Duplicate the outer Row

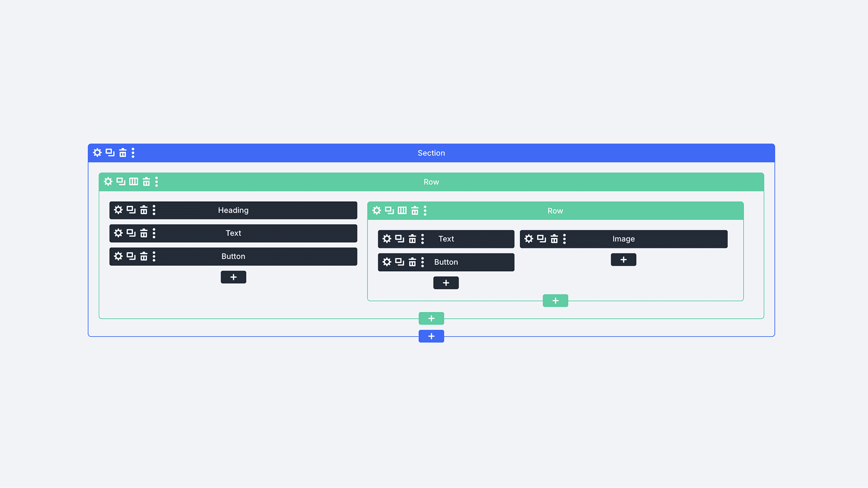pos(120,182)
